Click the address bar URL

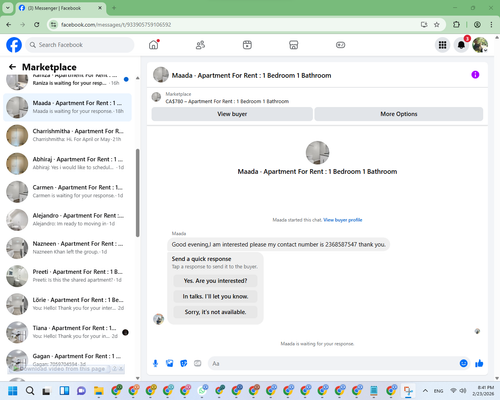point(116,25)
